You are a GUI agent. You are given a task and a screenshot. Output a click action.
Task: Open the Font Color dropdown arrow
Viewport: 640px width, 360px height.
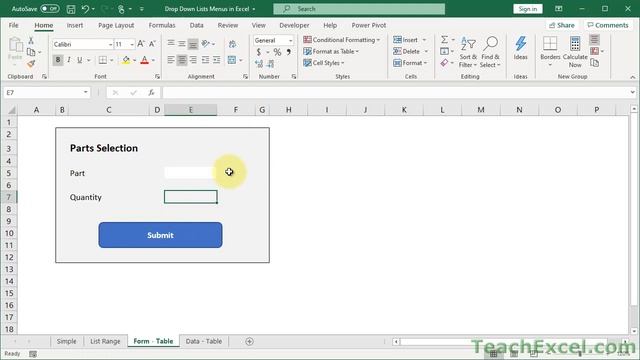153,60
